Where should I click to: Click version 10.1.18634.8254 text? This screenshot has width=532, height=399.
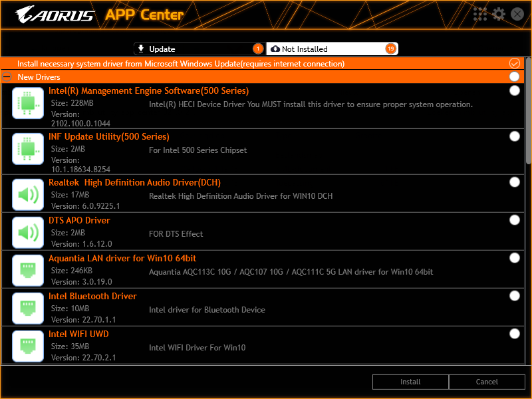coord(80,170)
